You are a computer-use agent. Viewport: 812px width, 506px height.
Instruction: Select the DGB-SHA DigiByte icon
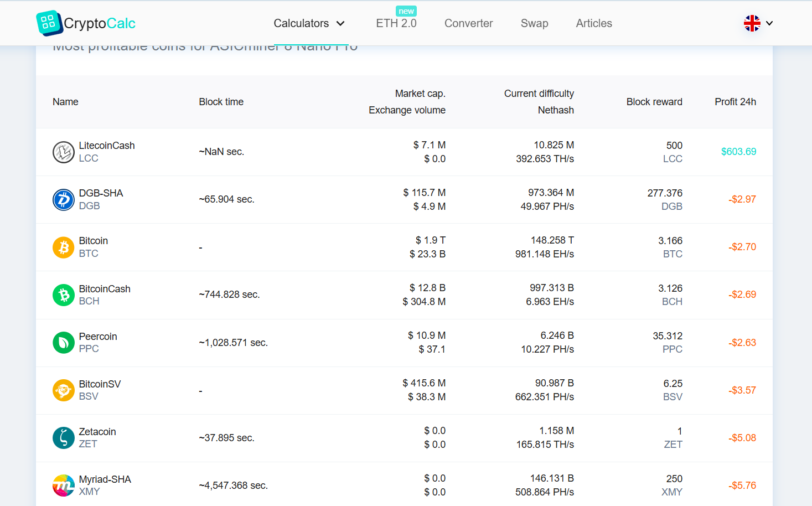tap(63, 199)
